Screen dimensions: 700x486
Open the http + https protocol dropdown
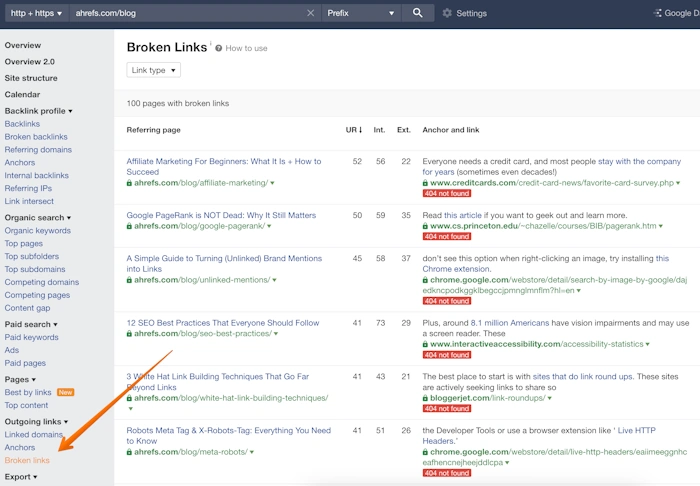(x=37, y=13)
